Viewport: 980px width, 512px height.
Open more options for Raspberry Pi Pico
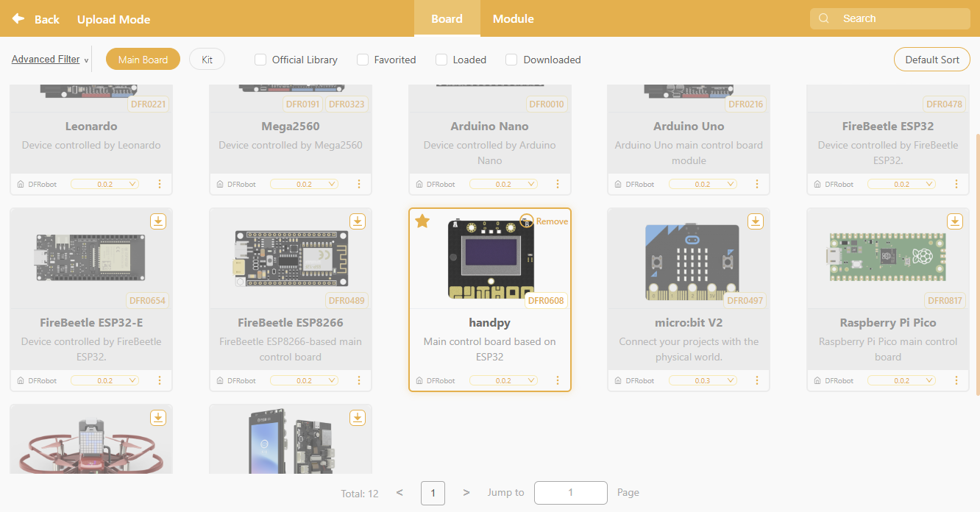pos(956,380)
